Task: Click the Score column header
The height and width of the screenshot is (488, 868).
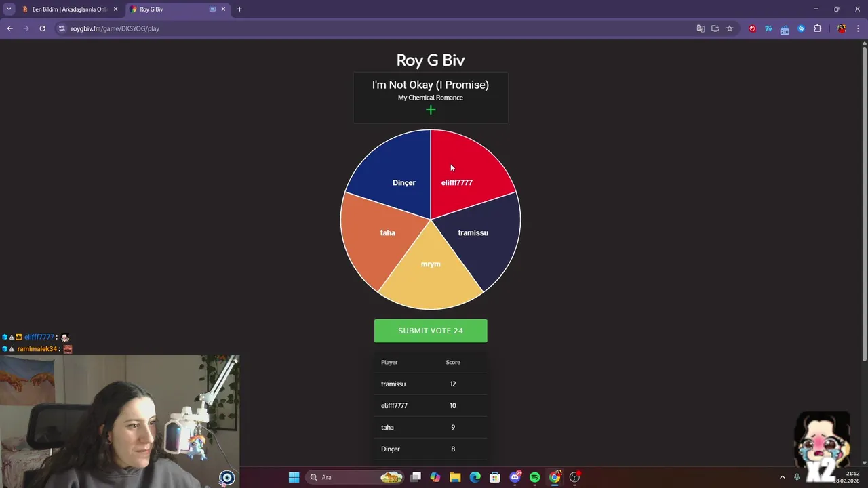Action: (x=453, y=362)
